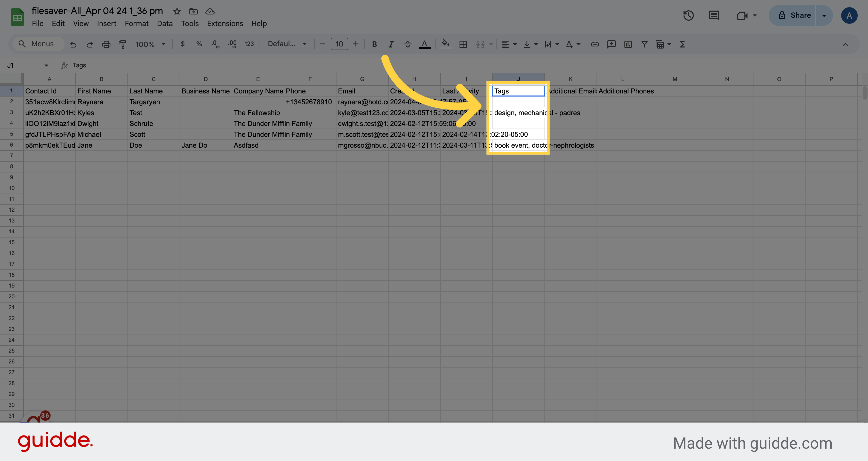Open the Insert menu
The image size is (868, 461).
pyautogui.click(x=107, y=23)
